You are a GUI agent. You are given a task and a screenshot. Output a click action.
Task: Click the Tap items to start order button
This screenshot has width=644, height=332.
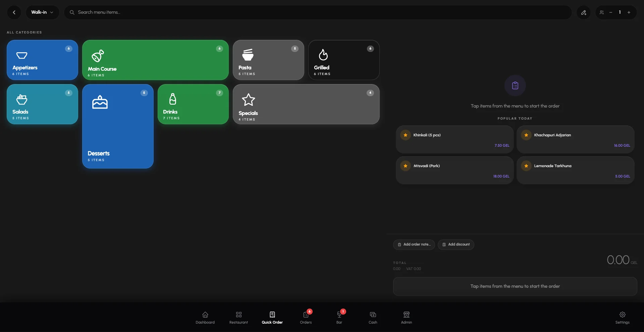point(515,286)
